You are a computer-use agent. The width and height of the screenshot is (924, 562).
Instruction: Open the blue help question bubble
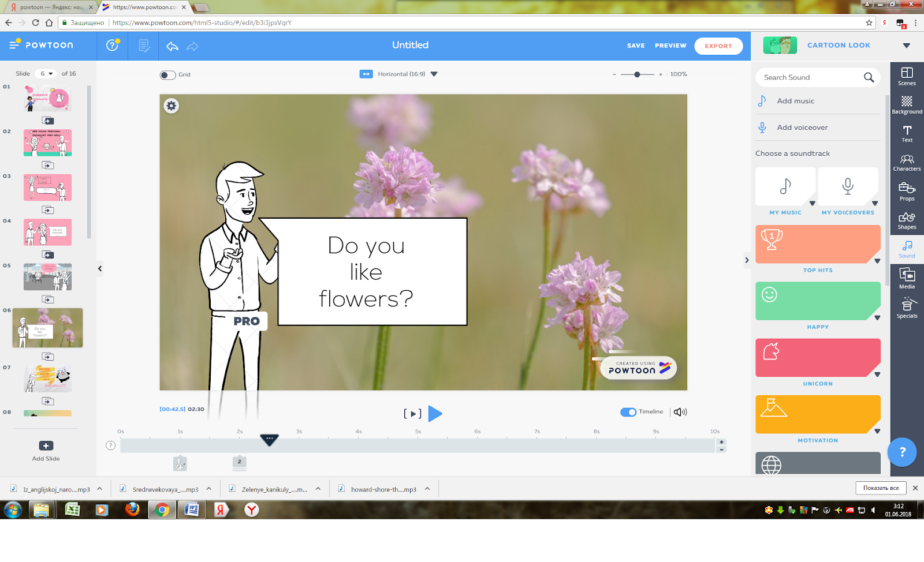(902, 452)
